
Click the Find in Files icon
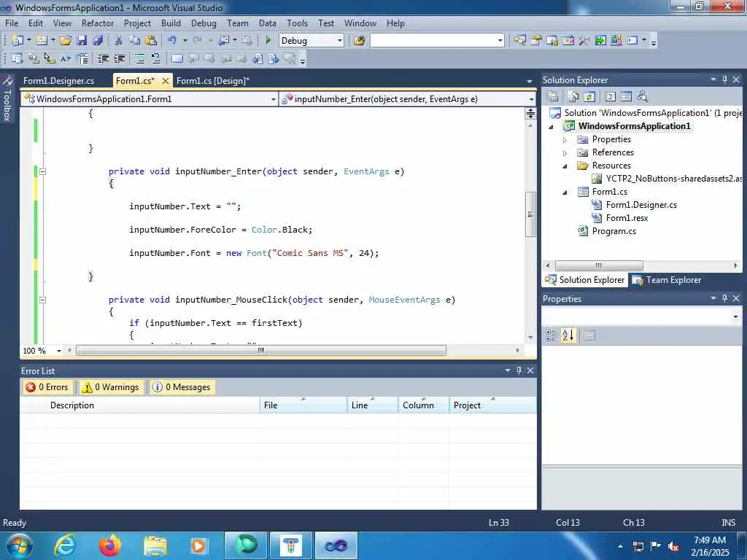point(360,41)
